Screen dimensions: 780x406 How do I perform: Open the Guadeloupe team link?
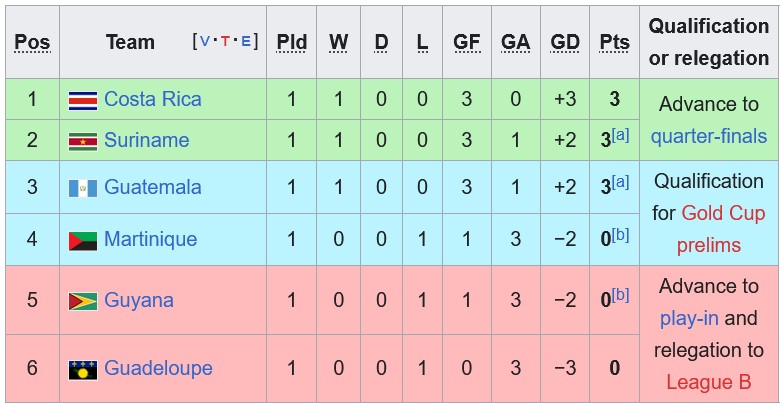click(158, 368)
